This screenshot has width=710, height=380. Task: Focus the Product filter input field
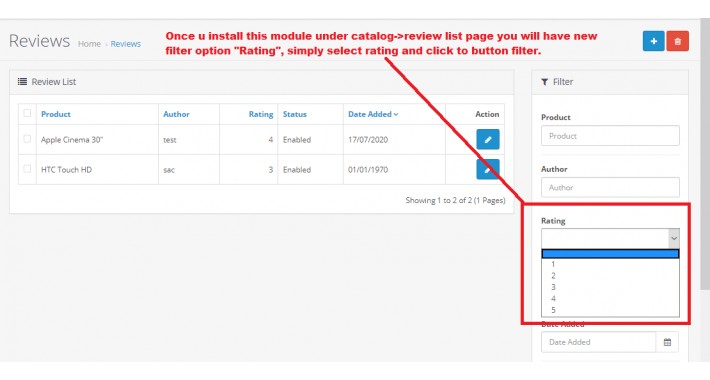610,135
